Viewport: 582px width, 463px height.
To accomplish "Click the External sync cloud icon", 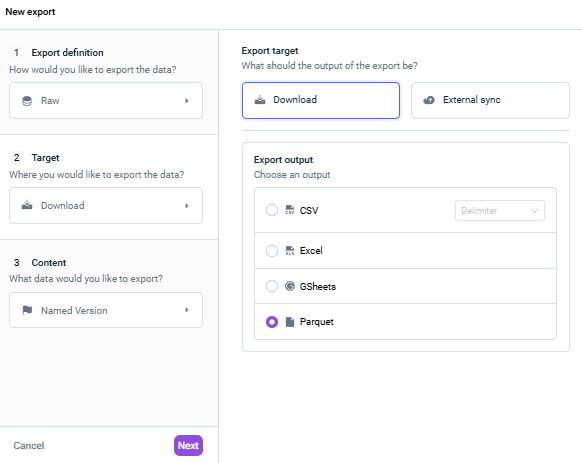I will click(x=429, y=100).
